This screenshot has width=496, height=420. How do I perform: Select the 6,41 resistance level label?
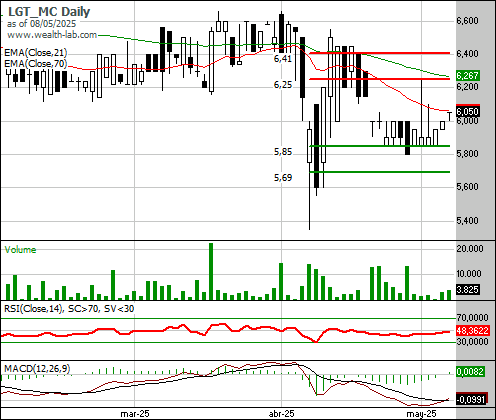tap(283, 59)
